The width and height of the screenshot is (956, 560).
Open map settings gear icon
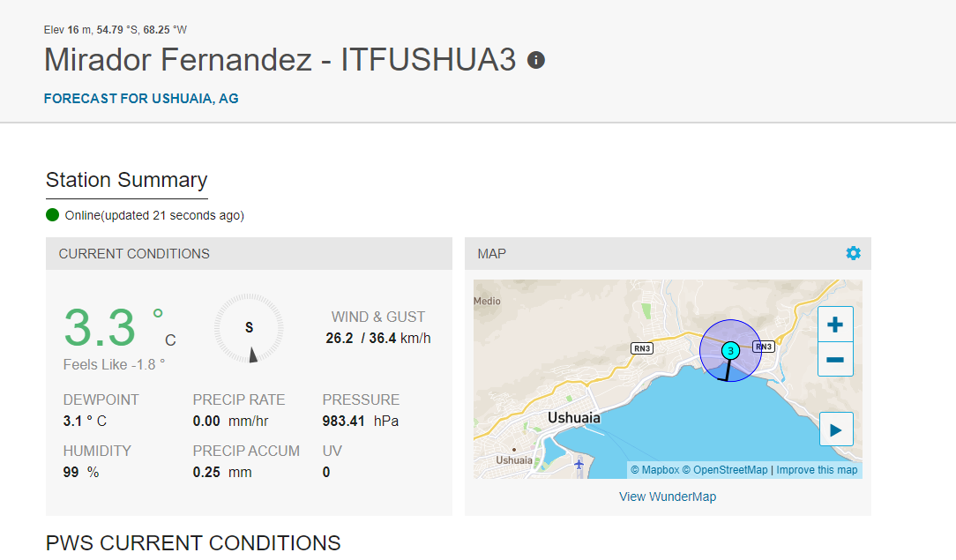point(853,253)
